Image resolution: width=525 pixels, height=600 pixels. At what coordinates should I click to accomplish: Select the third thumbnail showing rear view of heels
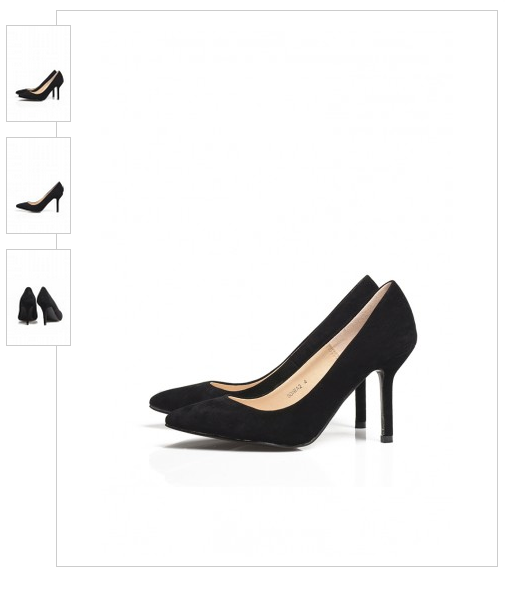point(38,297)
